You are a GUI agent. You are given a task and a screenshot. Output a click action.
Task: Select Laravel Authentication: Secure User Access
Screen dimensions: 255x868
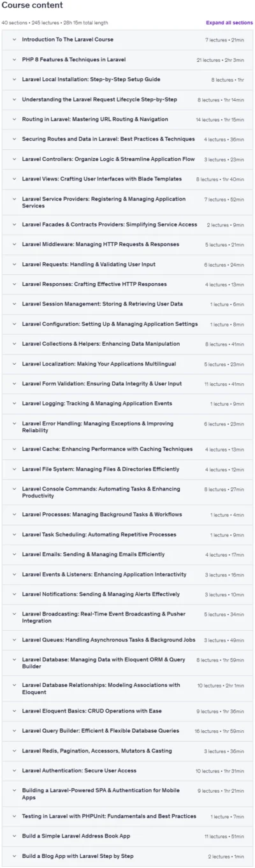(79, 770)
